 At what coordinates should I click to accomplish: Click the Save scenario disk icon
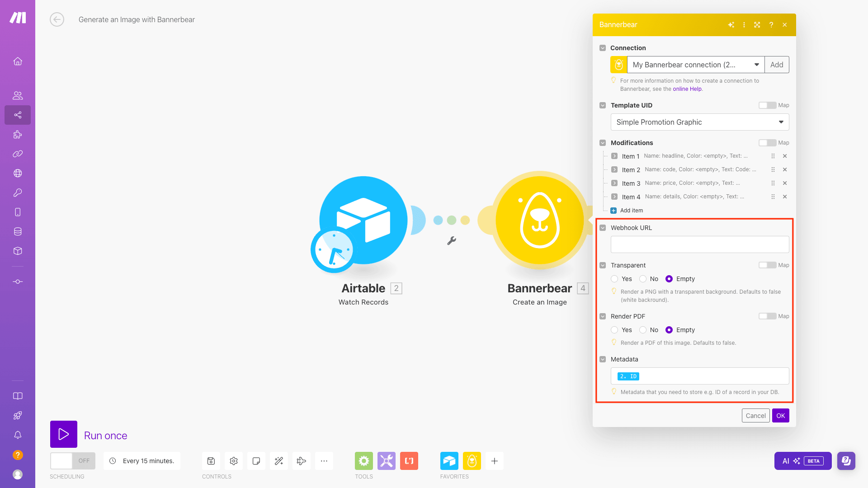[211, 461]
